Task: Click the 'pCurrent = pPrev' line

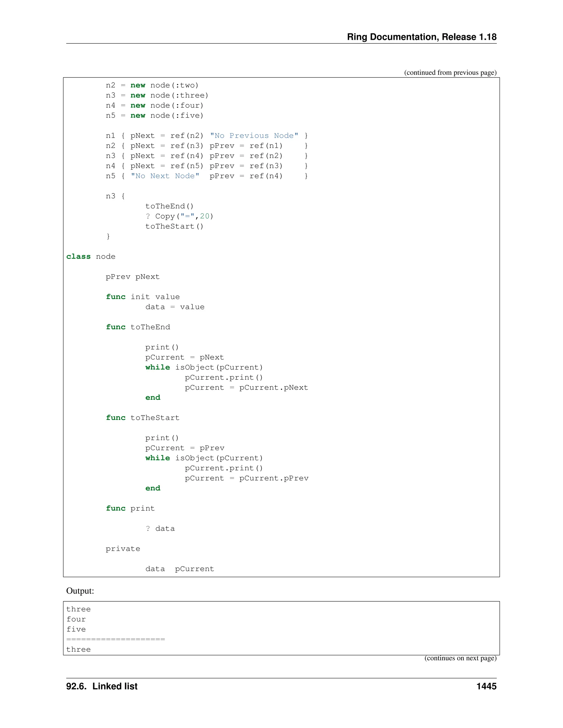Action: tap(185, 448)
